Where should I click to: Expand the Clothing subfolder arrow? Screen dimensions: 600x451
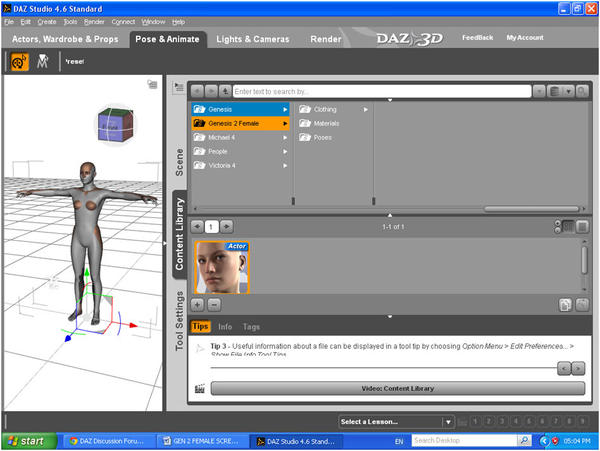click(365, 110)
